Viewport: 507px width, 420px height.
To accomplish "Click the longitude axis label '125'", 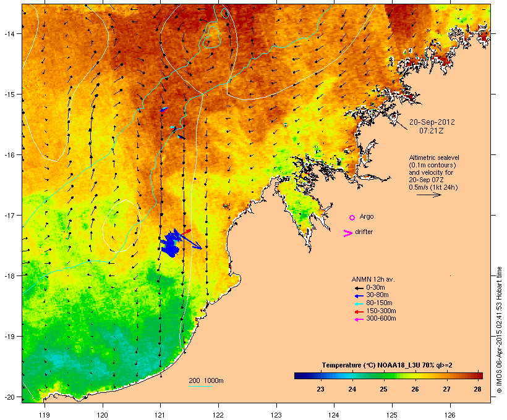I will pyautogui.click(x=392, y=414).
